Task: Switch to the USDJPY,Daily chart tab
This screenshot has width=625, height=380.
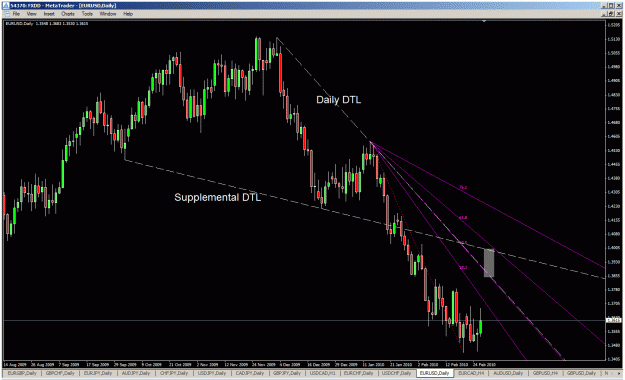Action: click(x=212, y=373)
